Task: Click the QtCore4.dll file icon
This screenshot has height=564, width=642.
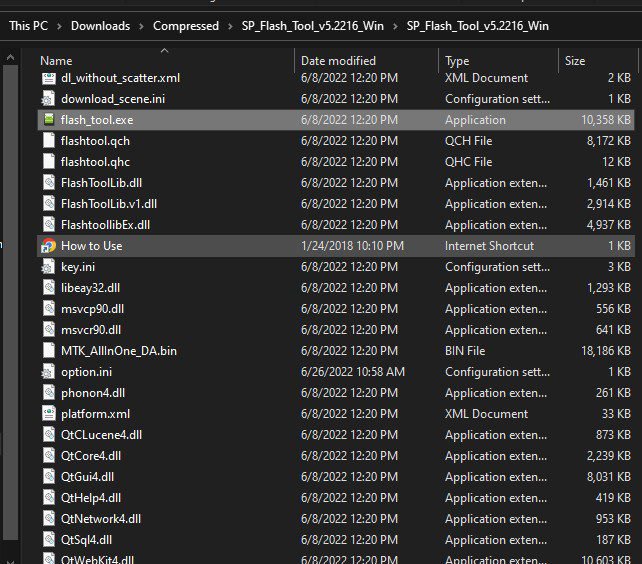Action: pyautogui.click(x=49, y=455)
